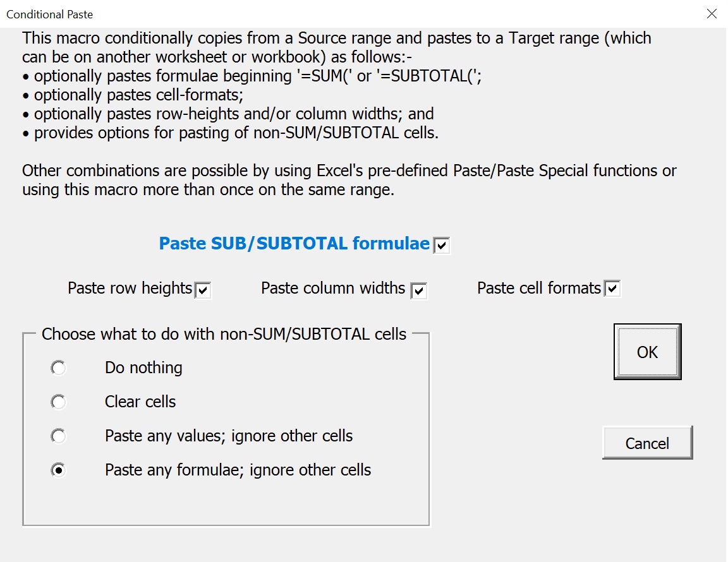Choose the Clear cells radio option

[59, 402]
